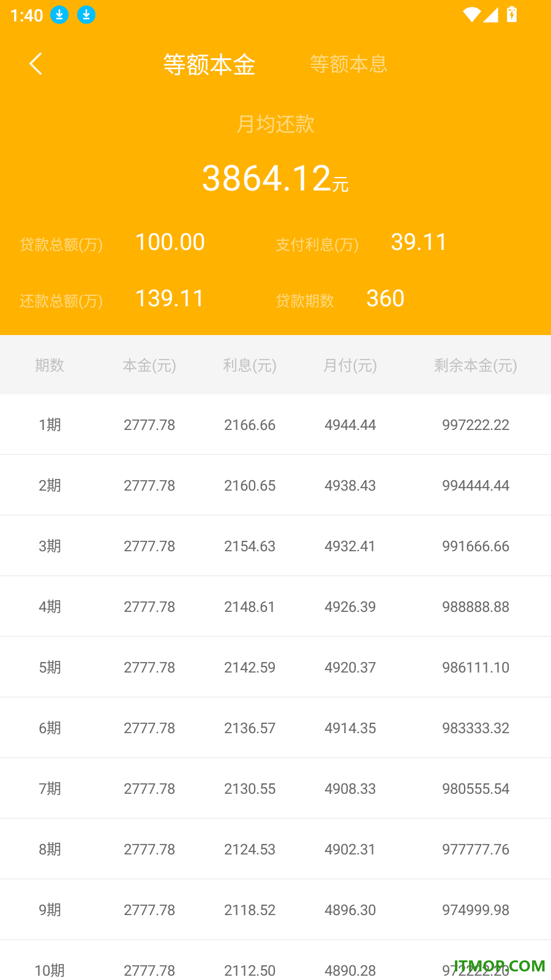551x980 pixels.
Task: Select interest value 2130.55
Action: tap(250, 789)
